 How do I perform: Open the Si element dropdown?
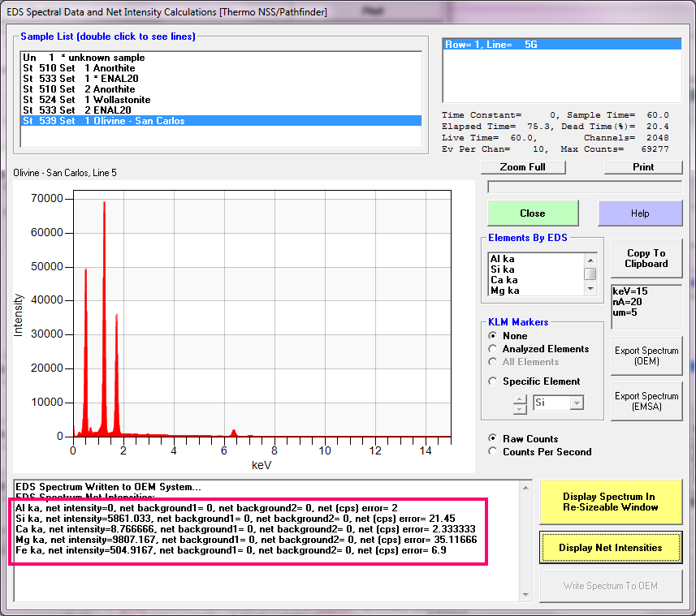pos(577,403)
